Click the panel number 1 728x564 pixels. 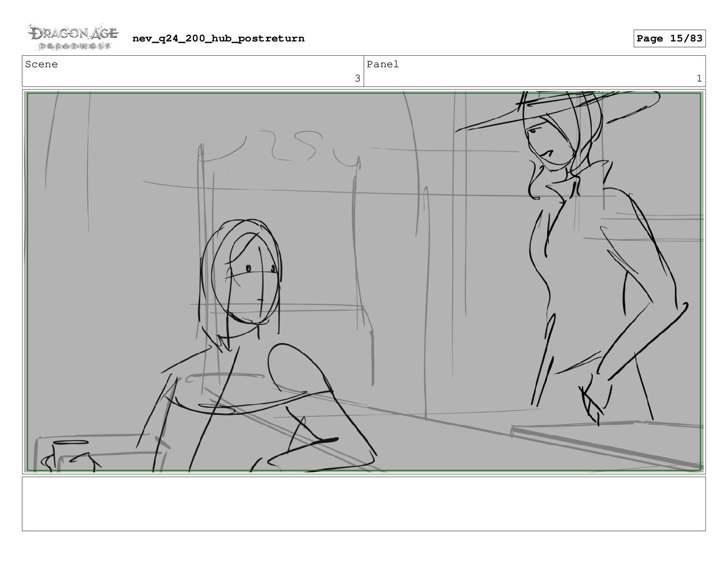699,79
